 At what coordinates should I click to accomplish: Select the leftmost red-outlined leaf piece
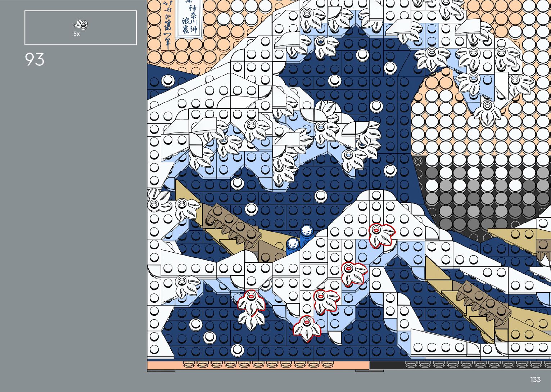point(251,302)
